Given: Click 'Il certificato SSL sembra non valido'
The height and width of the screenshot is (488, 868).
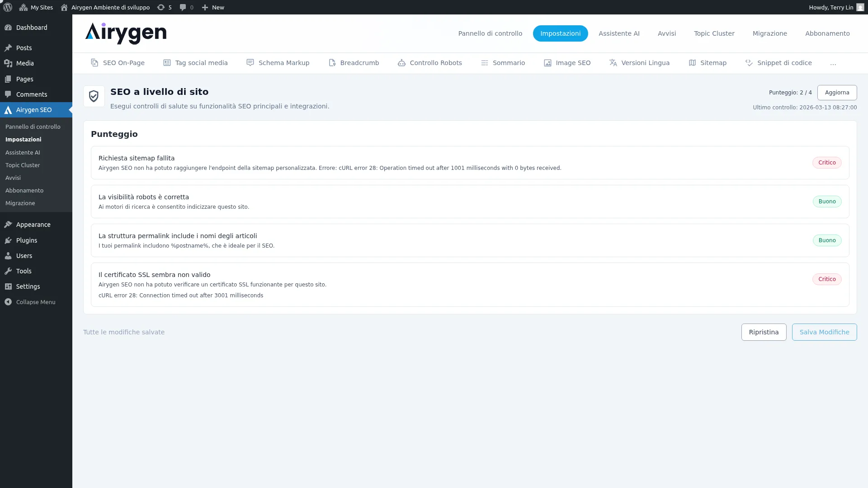Looking at the screenshot, I should (x=155, y=275).
